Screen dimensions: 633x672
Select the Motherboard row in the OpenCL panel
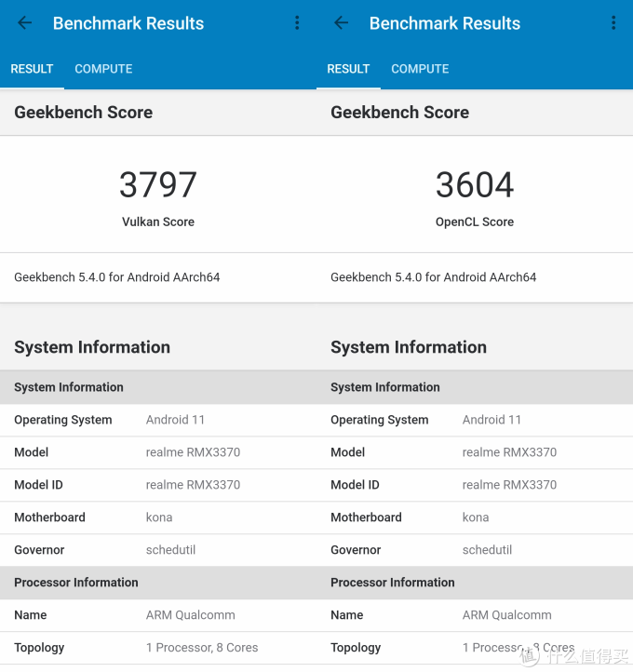click(475, 517)
